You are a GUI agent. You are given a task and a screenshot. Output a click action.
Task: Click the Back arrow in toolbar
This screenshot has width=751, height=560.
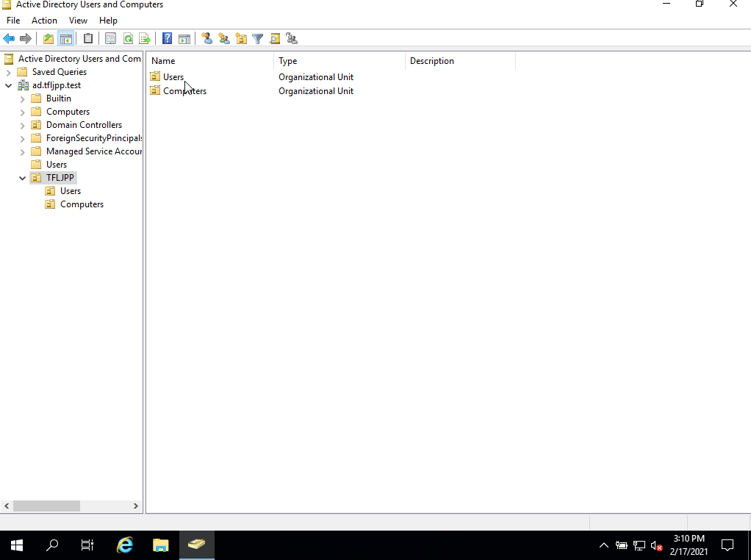pos(9,39)
